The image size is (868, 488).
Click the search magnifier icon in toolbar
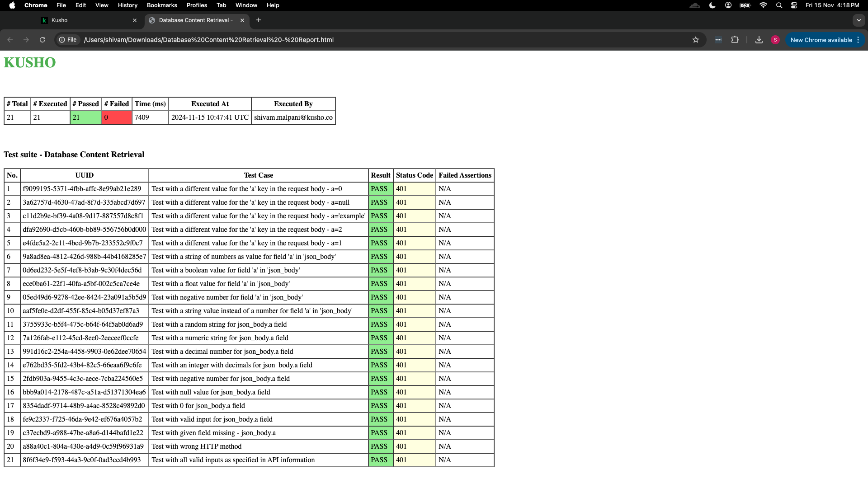779,5
